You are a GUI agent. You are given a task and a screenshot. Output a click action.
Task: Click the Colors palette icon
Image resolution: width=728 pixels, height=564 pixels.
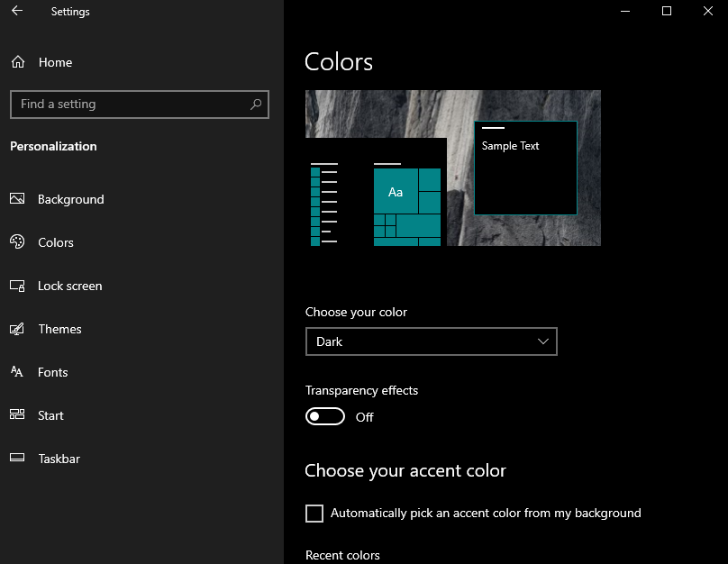[x=17, y=241]
